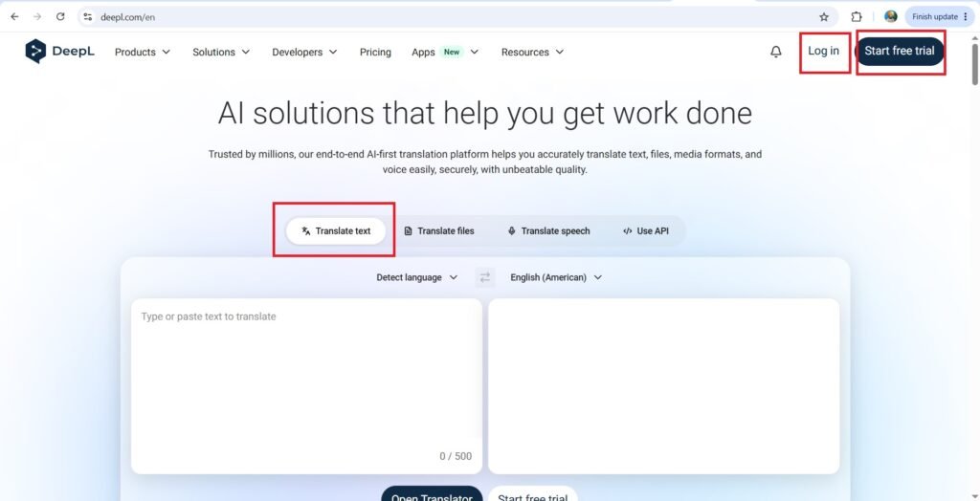Click Start free trial in header
This screenshot has width=980, height=501.
pyautogui.click(x=900, y=52)
